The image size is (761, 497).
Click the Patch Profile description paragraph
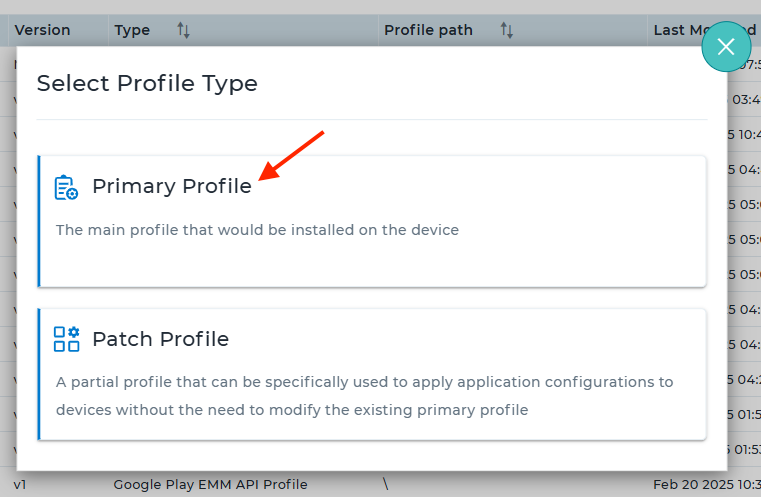pyautogui.click(x=364, y=396)
